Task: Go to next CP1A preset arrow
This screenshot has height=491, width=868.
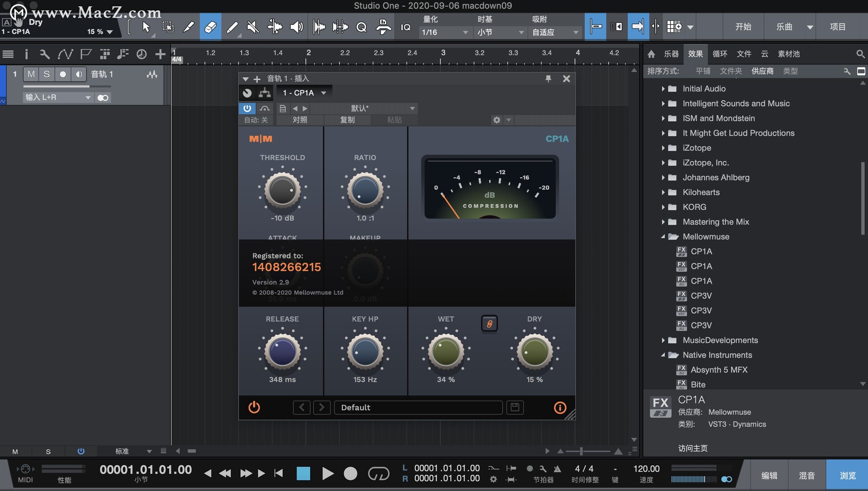Action: click(x=321, y=407)
